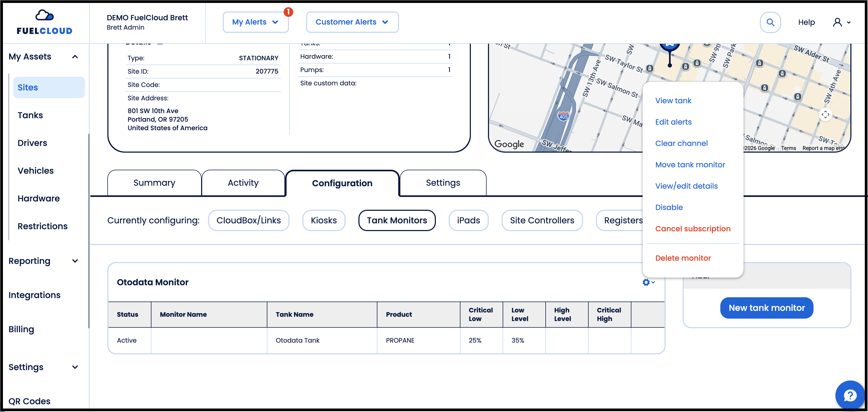This screenshot has height=412, width=868.
Task: Choose Move tank monitor
Action: point(690,165)
